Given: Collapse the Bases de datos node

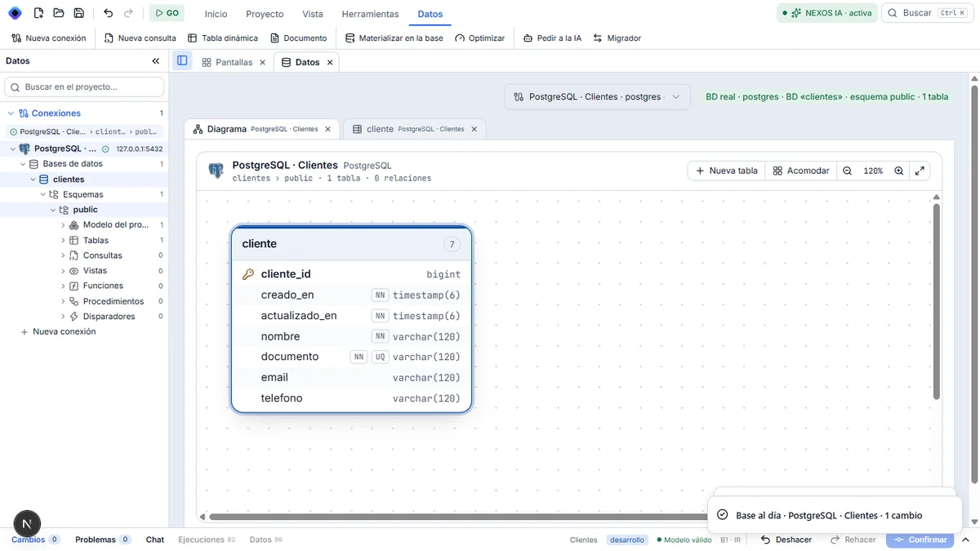Looking at the screenshot, I should (23, 164).
